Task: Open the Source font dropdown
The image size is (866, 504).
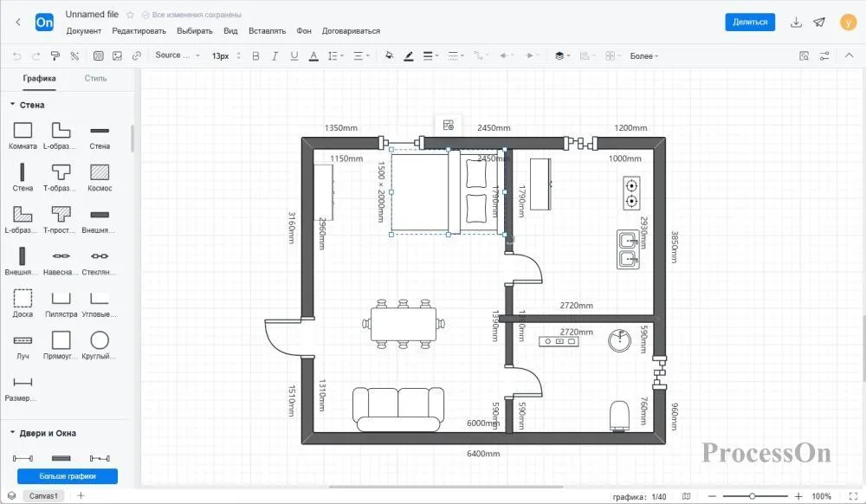Action: 178,55
